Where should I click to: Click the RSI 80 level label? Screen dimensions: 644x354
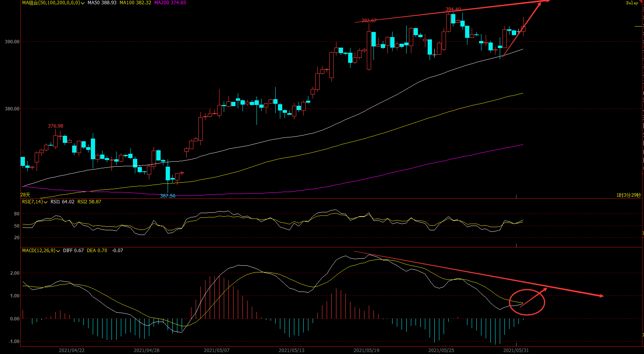tap(17, 214)
